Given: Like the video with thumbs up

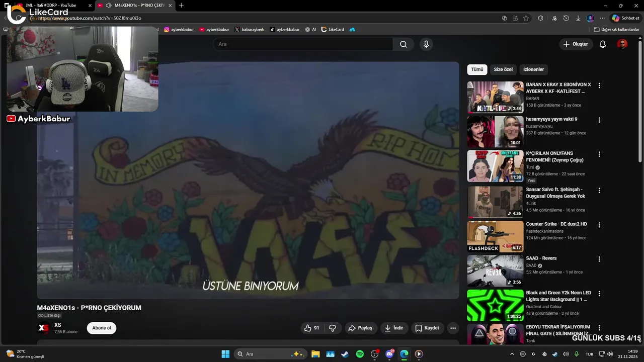Looking at the screenshot, I should (311, 328).
